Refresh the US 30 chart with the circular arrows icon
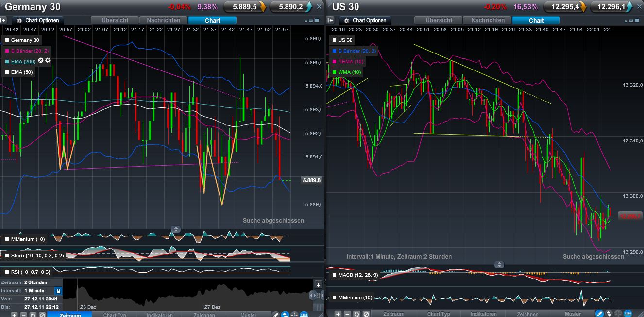 pos(356,314)
